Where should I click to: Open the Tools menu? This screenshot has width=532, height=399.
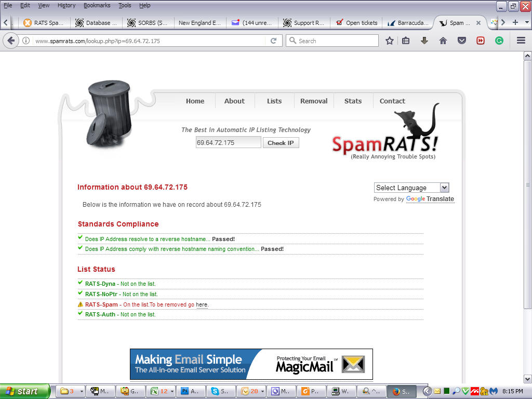point(125,5)
